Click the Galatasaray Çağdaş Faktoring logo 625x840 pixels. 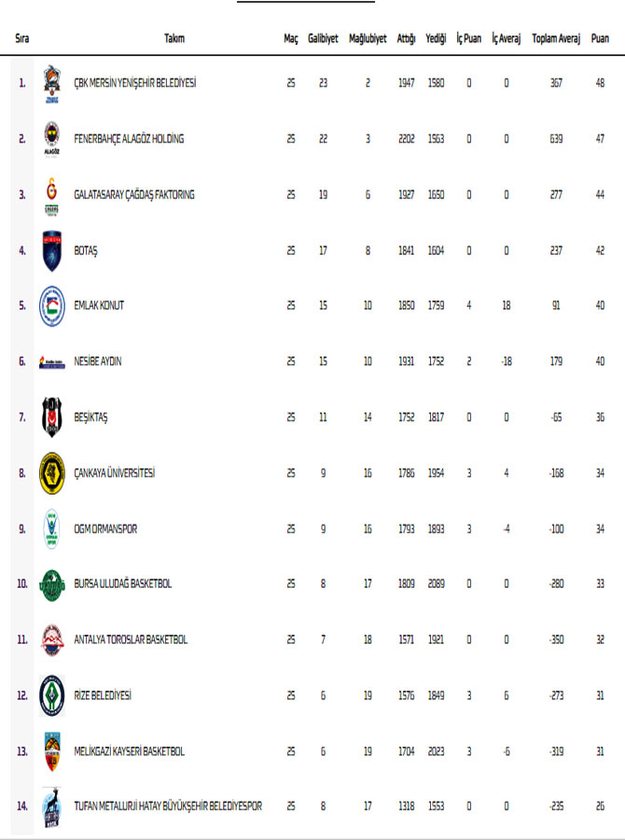click(52, 194)
